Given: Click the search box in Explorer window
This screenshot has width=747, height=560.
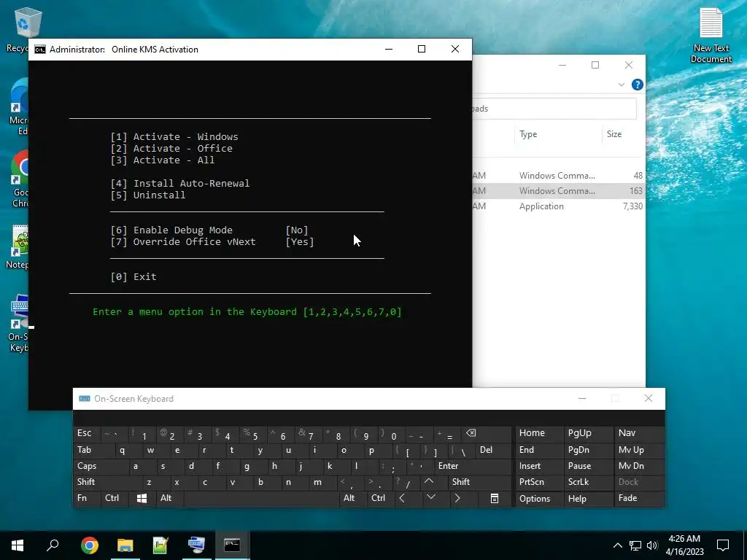Looking at the screenshot, I should click(x=554, y=109).
